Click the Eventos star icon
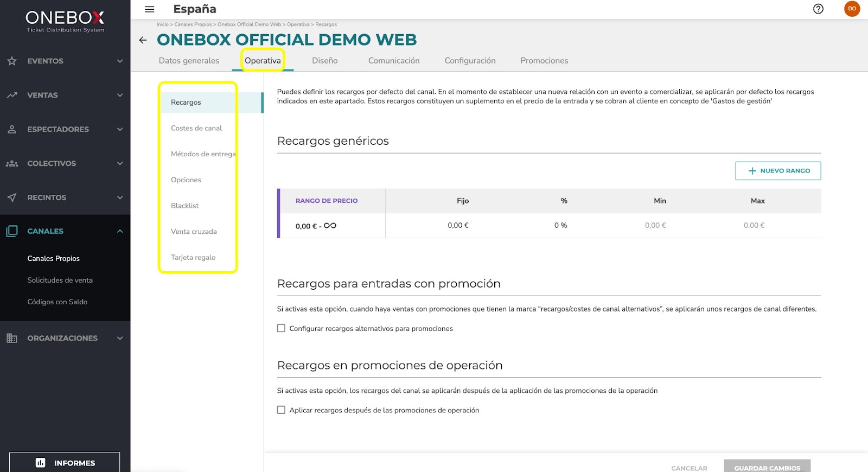Viewport: 868px width, 472px height. pos(12,61)
